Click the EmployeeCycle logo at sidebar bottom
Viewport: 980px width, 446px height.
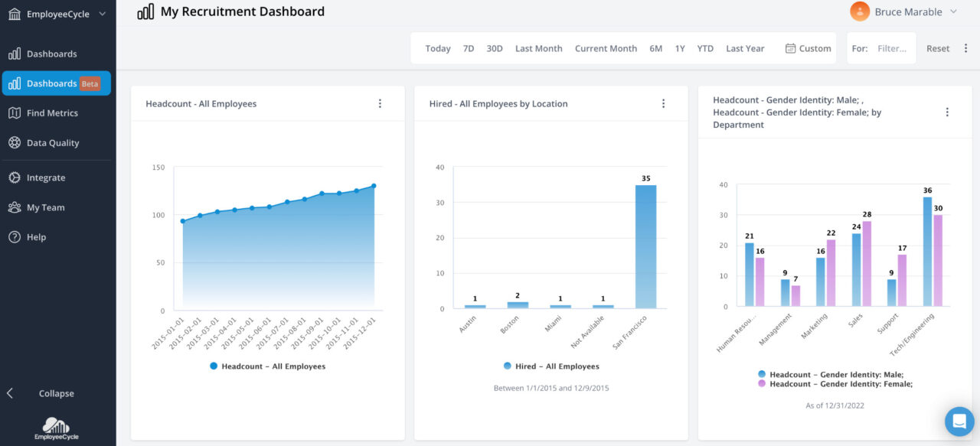pos(56,428)
